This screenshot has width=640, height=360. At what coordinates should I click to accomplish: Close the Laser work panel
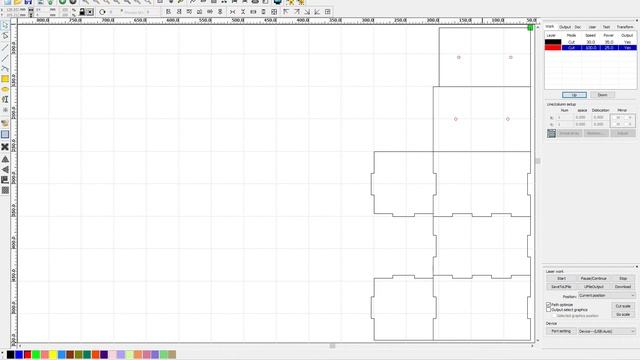[x=636, y=267]
